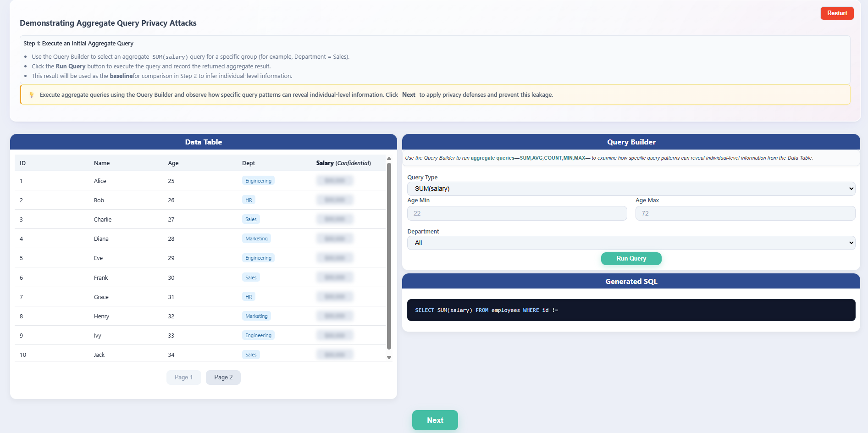Click the HR badge on Bob's row

(x=249, y=200)
